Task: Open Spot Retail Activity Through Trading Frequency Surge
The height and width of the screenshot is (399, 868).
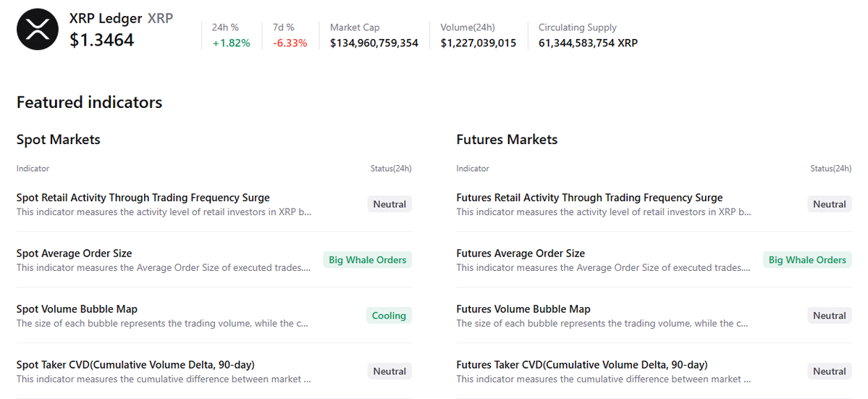Action: point(143,198)
